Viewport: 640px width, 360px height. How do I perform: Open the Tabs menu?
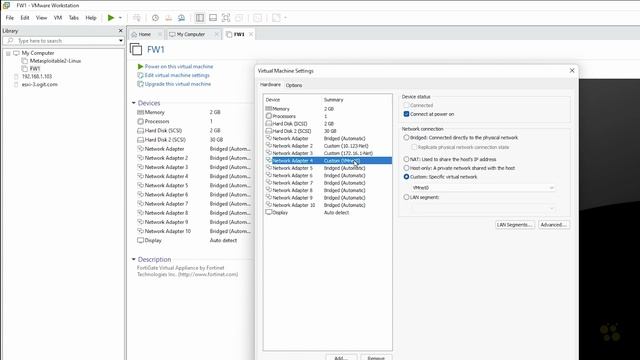[x=73, y=18]
